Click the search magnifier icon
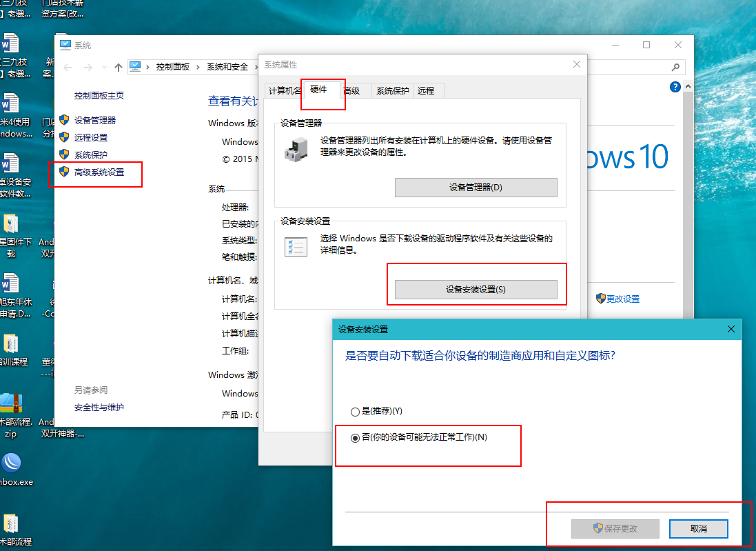This screenshot has width=756, height=551. 676,67
